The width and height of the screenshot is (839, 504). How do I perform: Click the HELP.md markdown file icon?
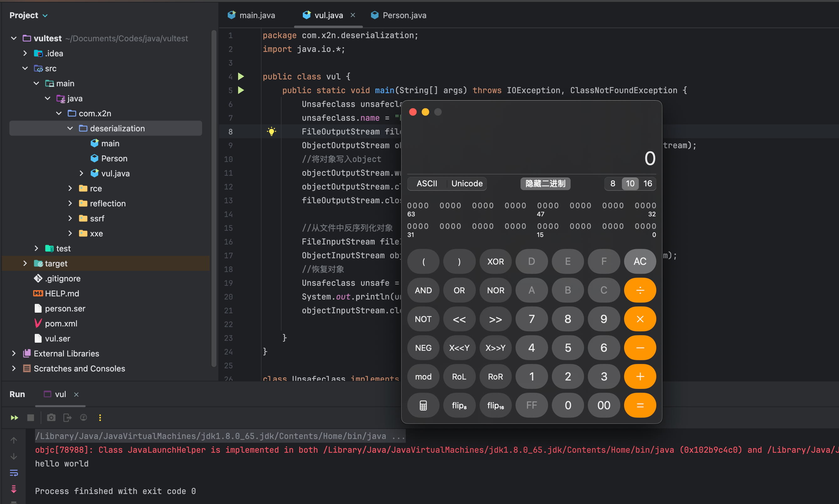point(38,294)
